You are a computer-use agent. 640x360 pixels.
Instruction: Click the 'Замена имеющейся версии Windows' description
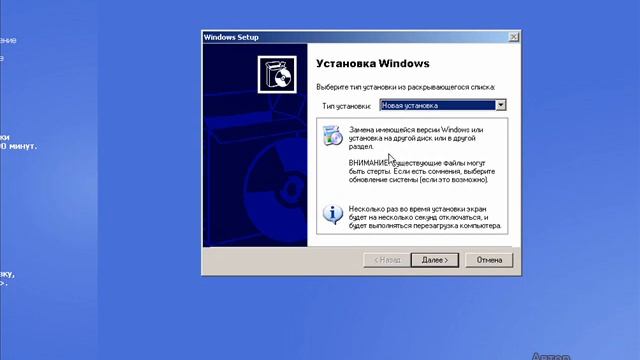(x=416, y=138)
